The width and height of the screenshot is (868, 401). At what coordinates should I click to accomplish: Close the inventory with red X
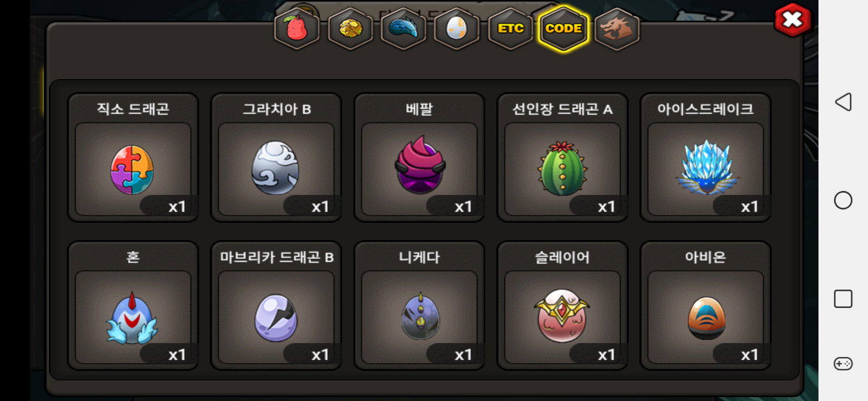click(793, 21)
